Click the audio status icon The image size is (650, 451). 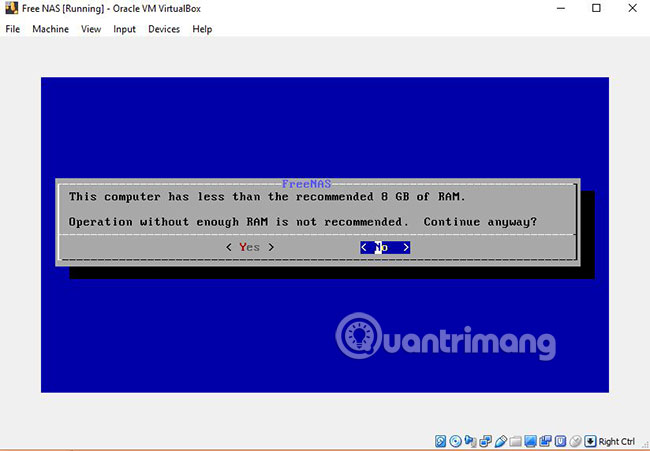tap(471, 441)
